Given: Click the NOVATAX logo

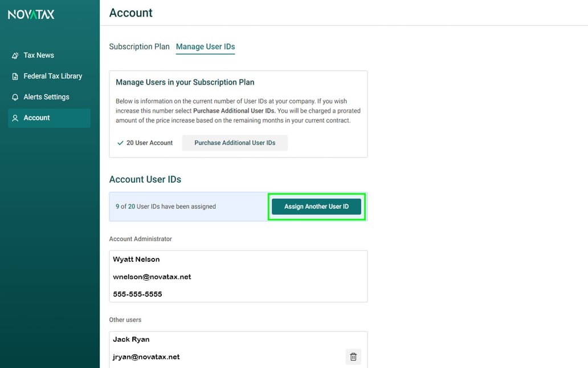Looking at the screenshot, I should point(31,14).
